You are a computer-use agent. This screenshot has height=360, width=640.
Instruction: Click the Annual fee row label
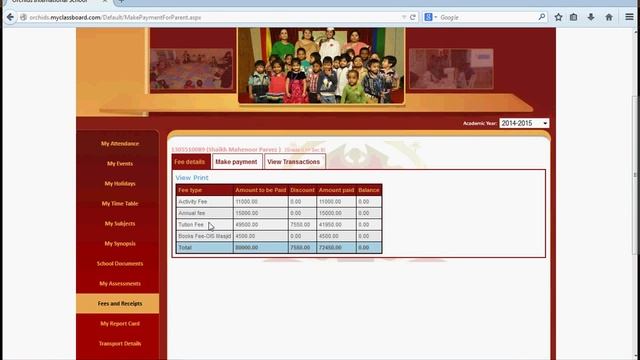tap(192, 213)
